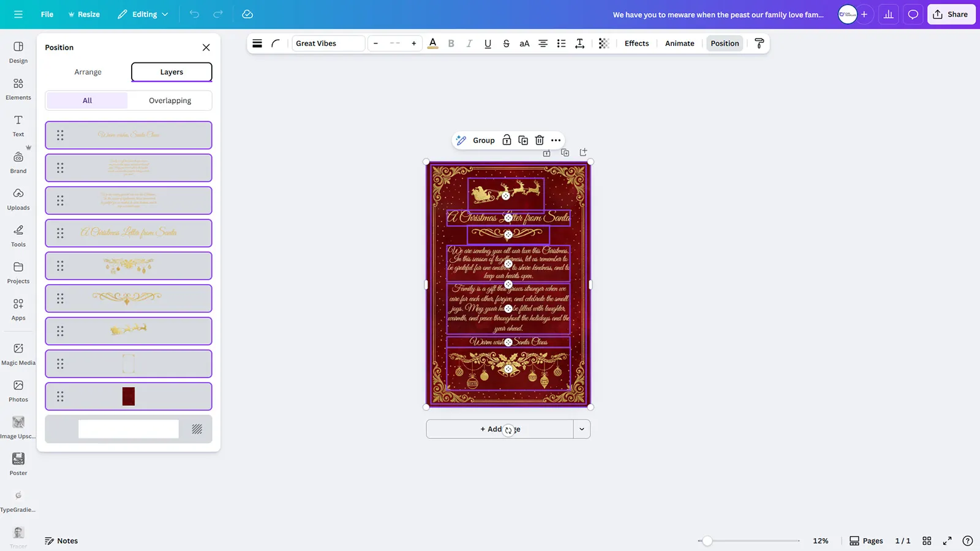Open the Magic Media app
Viewport: 980px width, 551px height.
18,354
